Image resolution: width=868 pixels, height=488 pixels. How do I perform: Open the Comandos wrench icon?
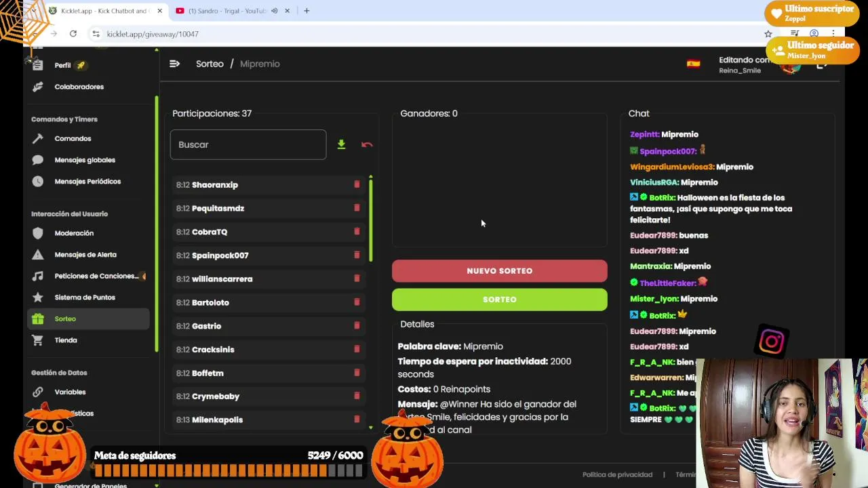38,138
